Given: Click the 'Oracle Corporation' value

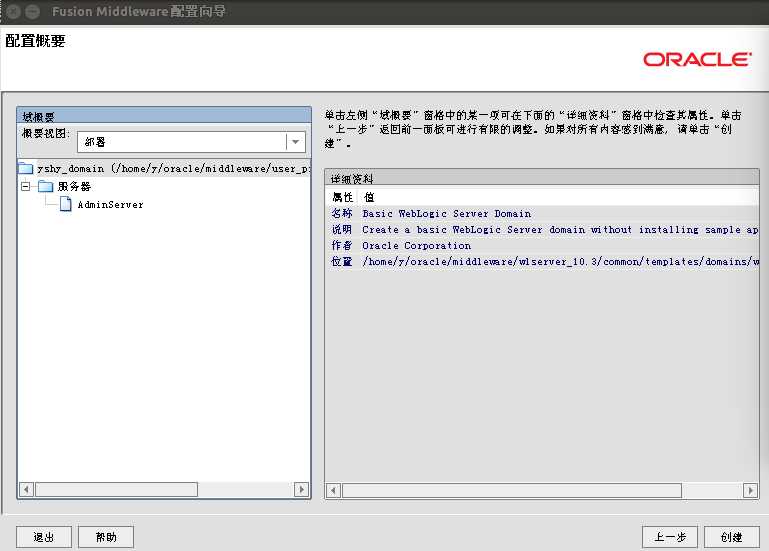Looking at the screenshot, I should [x=416, y=246].
